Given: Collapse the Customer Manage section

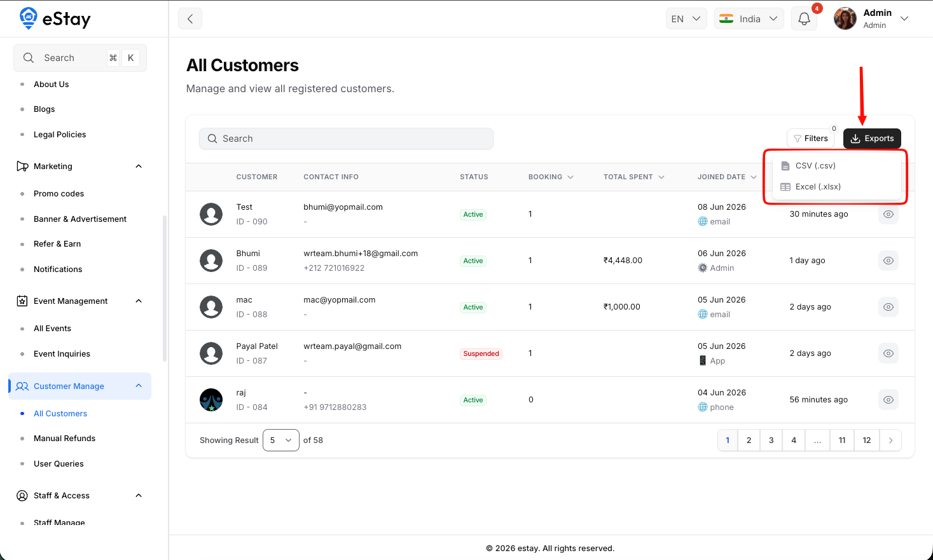Looking at the screenshot, I should coord(139,386).
